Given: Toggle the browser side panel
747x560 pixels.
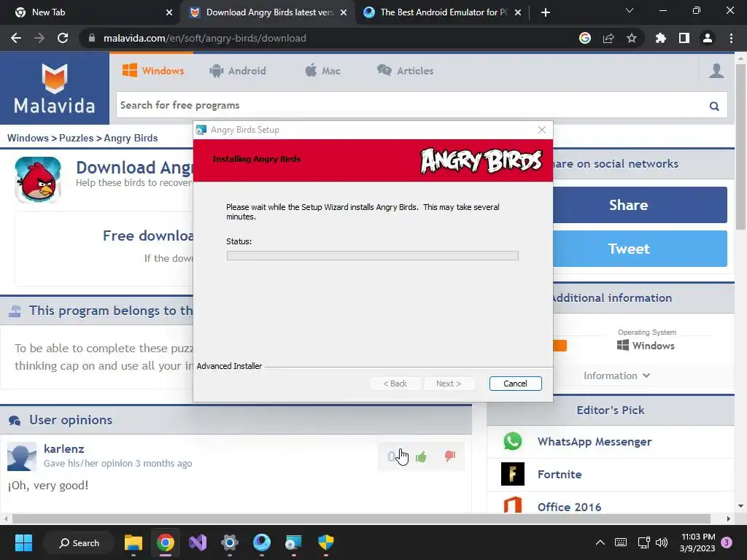Looking at the screenshot, I should pyautogui.click(x=684, y=38).
